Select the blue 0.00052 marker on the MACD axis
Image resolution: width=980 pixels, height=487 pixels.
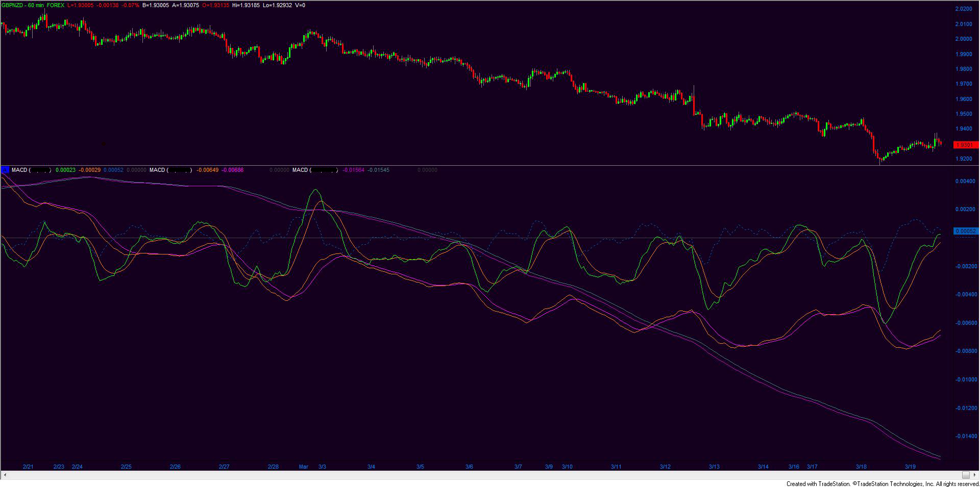pyautogui.click(x=966, y=231)
